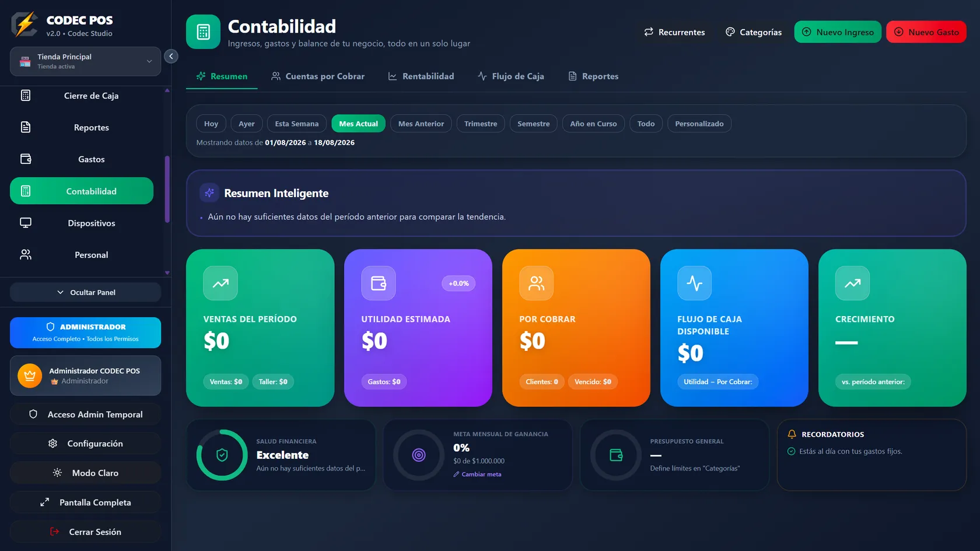Click the Resumen Inteligente sparkle icon
Viewport: 980px width, 551px height.
209,193
